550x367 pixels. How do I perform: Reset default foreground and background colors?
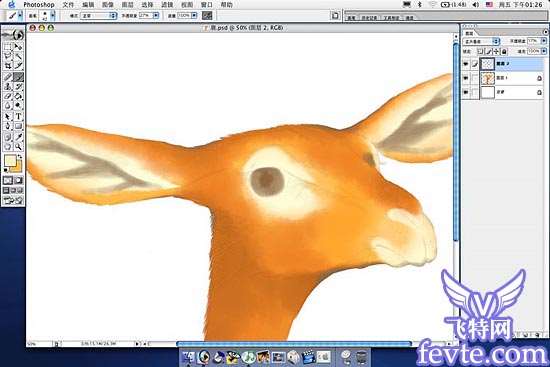(x=5, y=170)
